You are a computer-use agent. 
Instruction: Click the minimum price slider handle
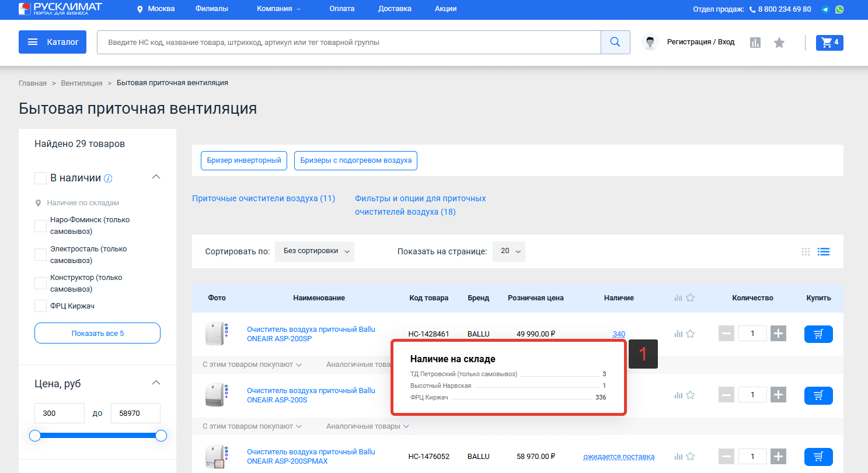[x=35, y=436]
